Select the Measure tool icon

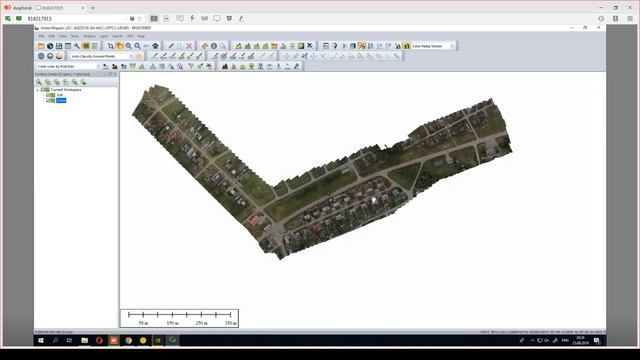205,46
